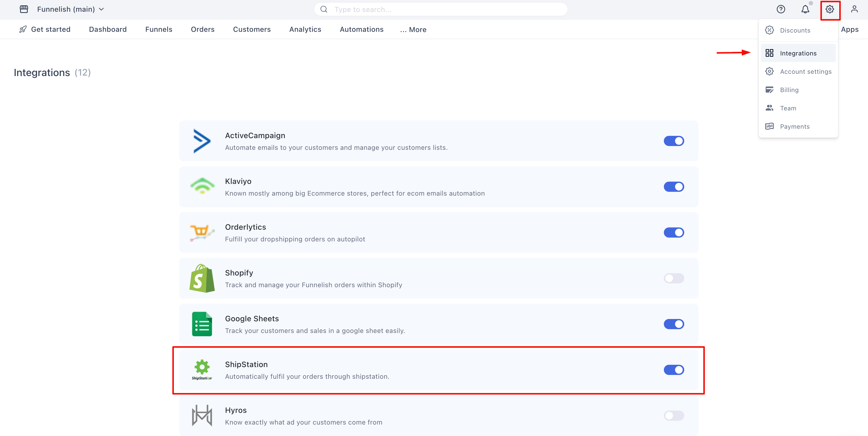
Task: Turn off the ShipStation toggle
Action: (x=674, y=370)
